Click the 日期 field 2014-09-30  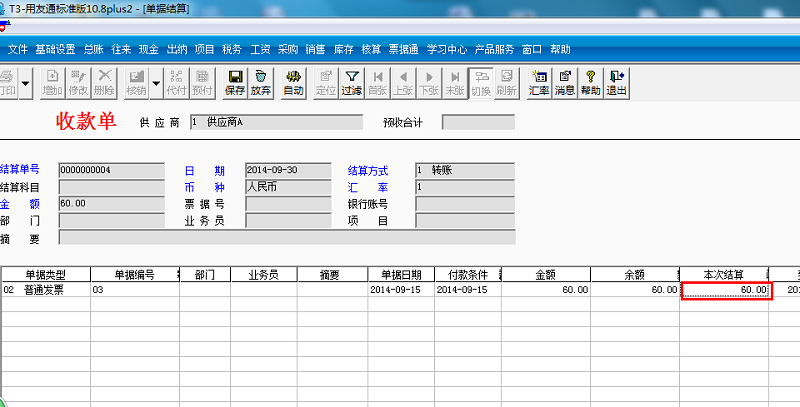coord(288,170)
